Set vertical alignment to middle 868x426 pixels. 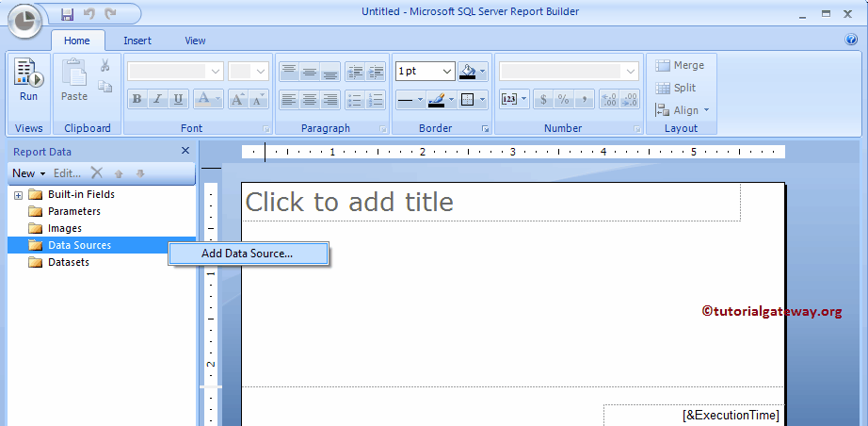click(x=310, y=72)
